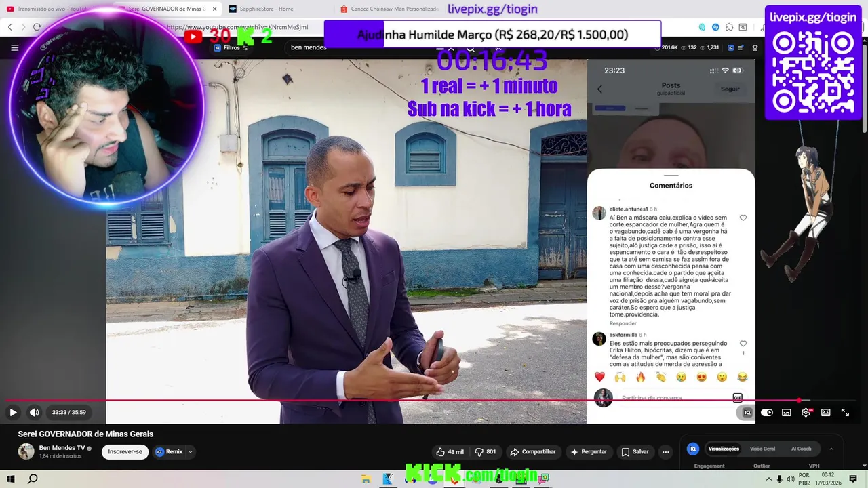
Task: Toggle autoplay switch in player controls
Action: point(767,412)
